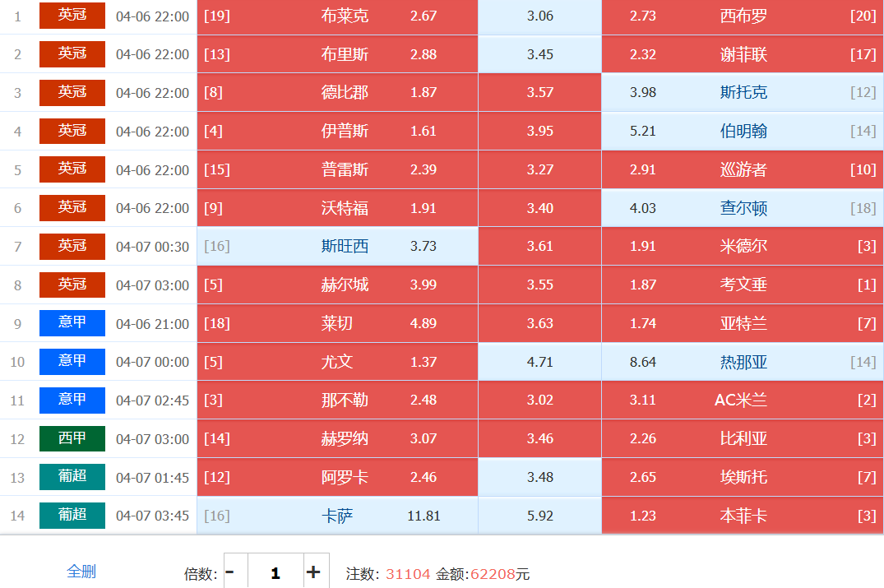Click the 葡超 league tag in row 13
The width and height of the screenshot is (884, 588).
pos(72,477)
